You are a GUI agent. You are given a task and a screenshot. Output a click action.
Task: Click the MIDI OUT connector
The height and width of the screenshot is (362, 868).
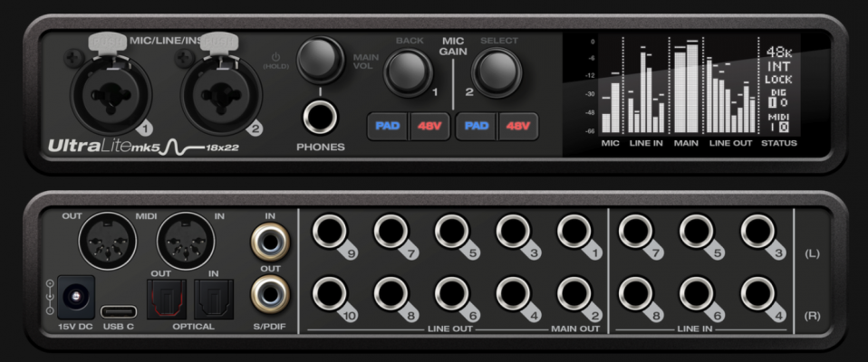pos(108,241)
